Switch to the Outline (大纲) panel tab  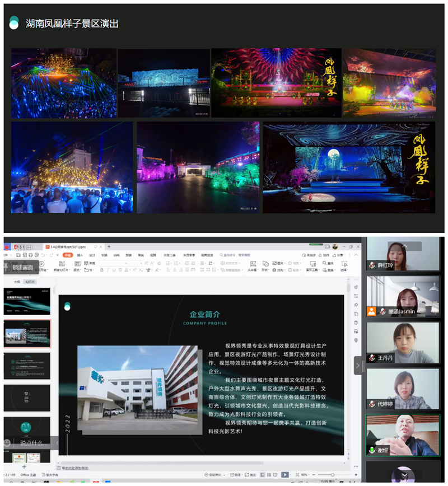[17, 282]
